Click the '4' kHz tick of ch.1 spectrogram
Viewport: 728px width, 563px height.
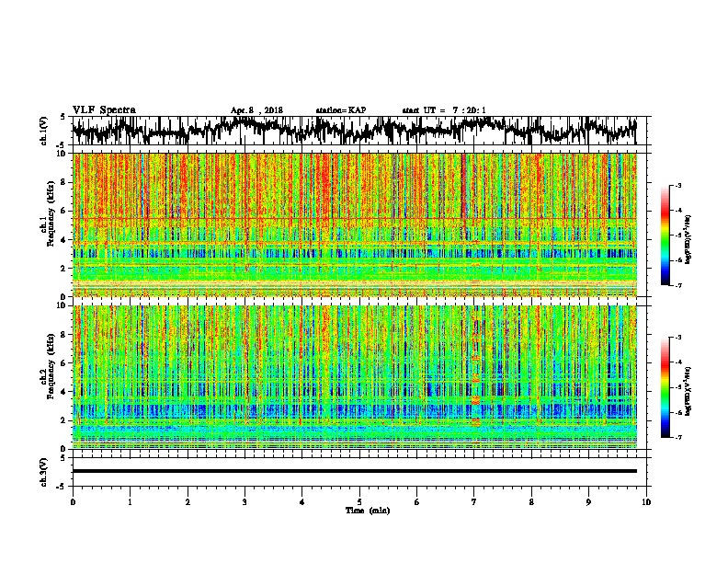tap(64, 240)
